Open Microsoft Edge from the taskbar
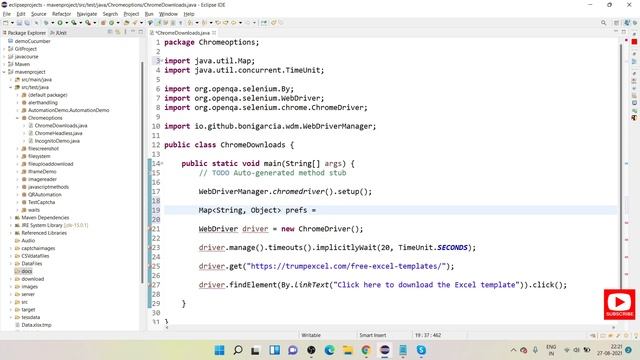This screenshot has height=360, width=640. [329, 350]
